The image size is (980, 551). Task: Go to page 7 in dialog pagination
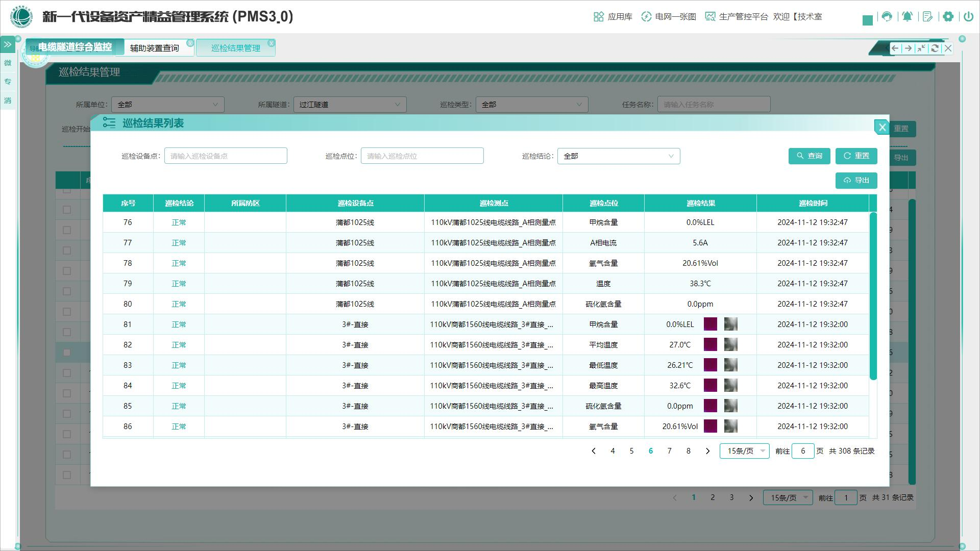click(669, 451)
